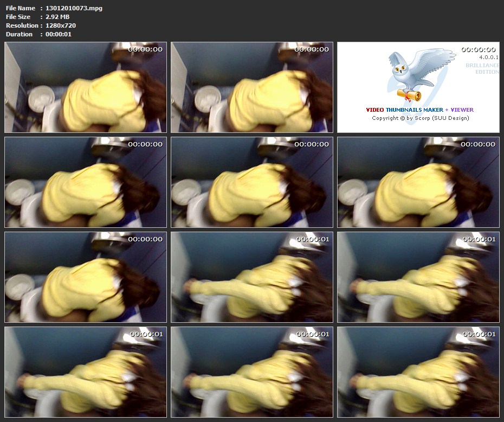Select the first thumbnail in the top row
The image size is (504, 422).
[86, 87]
